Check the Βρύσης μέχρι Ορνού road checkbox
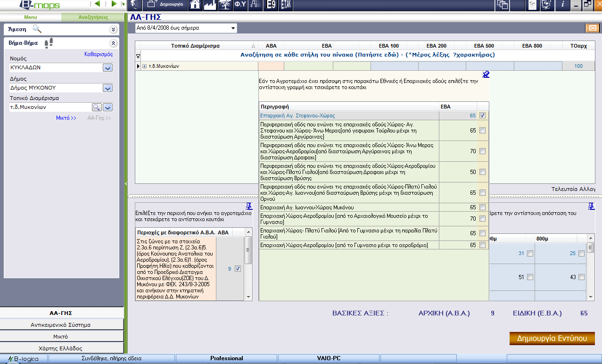This screenshot has width=602, height=364. click(482, 193)
